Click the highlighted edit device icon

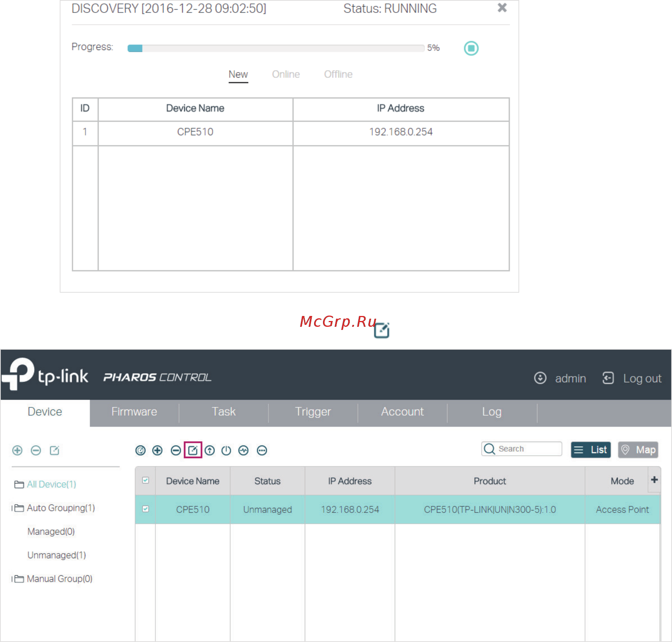(x=193, y=450)
